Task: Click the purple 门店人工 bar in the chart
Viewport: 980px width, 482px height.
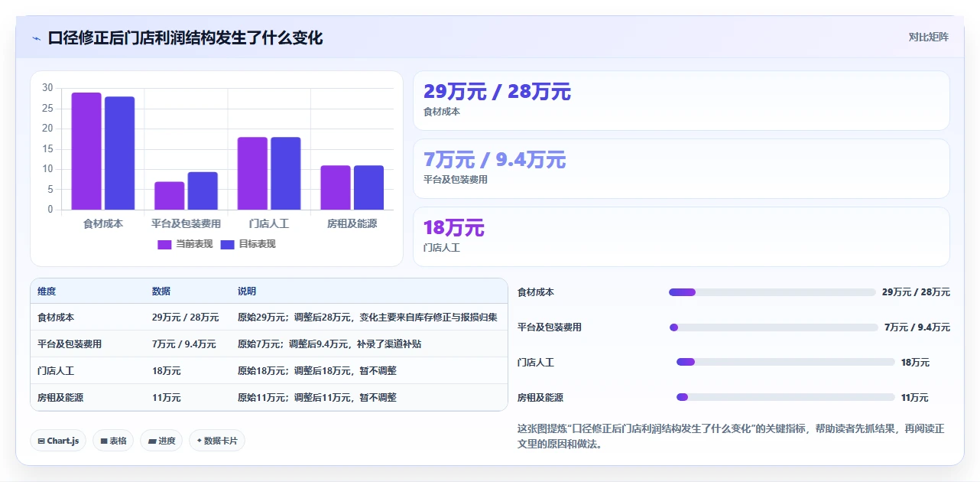Action: click(252, 174)
